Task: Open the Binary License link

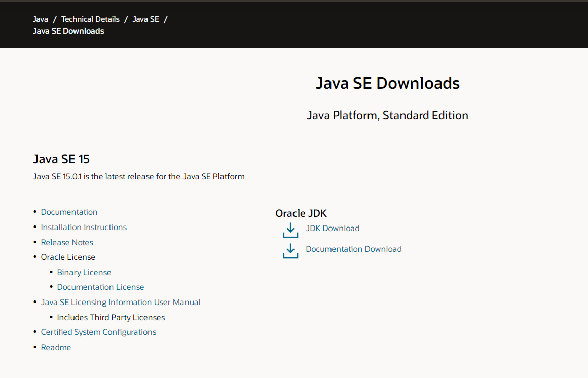Action: 84,272
